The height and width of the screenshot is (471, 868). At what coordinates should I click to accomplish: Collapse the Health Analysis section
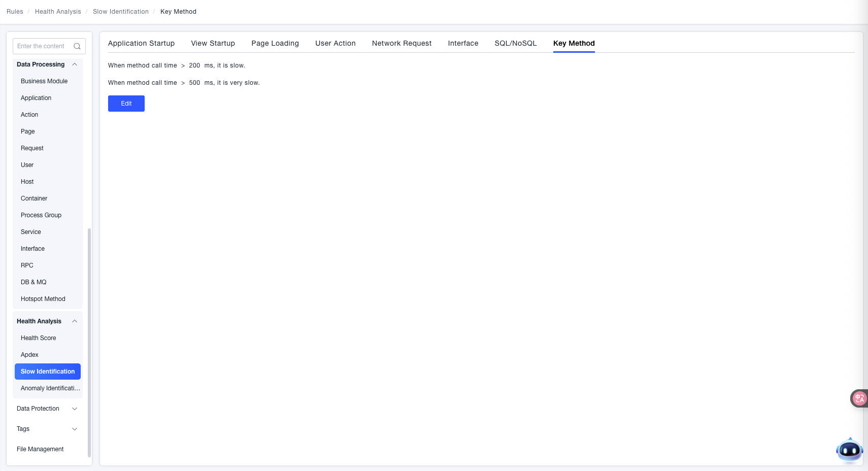point(75,321)
